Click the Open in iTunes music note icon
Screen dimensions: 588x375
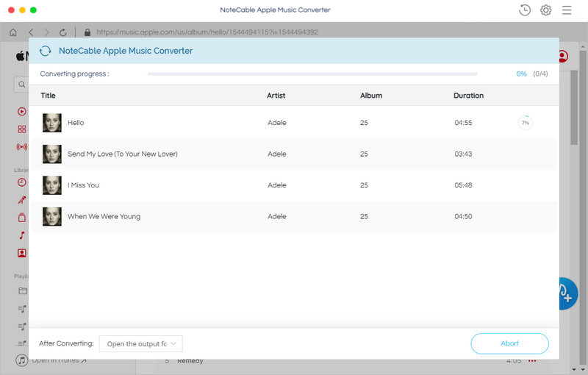point(22,360)
